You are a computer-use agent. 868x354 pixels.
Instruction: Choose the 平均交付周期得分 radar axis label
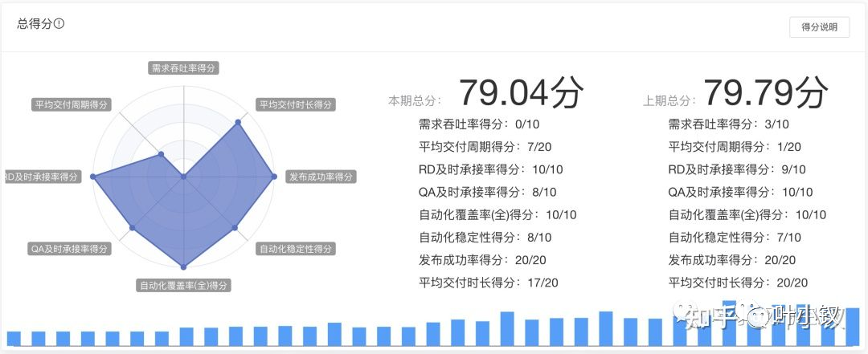[x=71, y=104]
